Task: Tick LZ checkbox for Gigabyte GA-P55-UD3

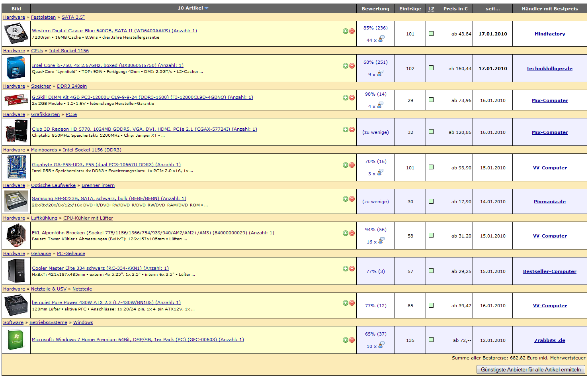Action: coord(431,167)
